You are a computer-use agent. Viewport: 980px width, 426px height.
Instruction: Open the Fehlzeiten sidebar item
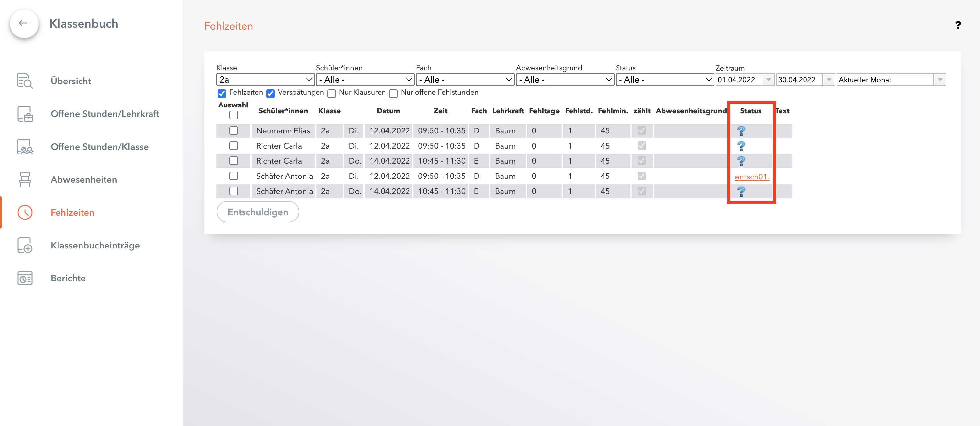point(72,212)
